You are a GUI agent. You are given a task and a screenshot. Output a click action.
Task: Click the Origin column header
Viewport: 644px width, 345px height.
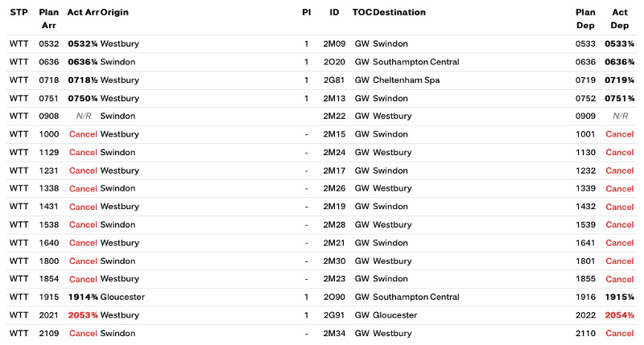point(114,13)
